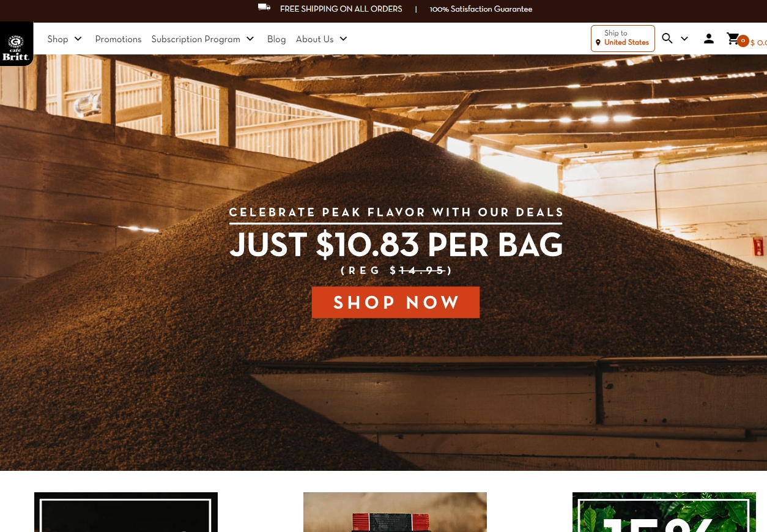Open the green 15% promo tile
This screenshot has width=767, height=532.
click(664, 512)
